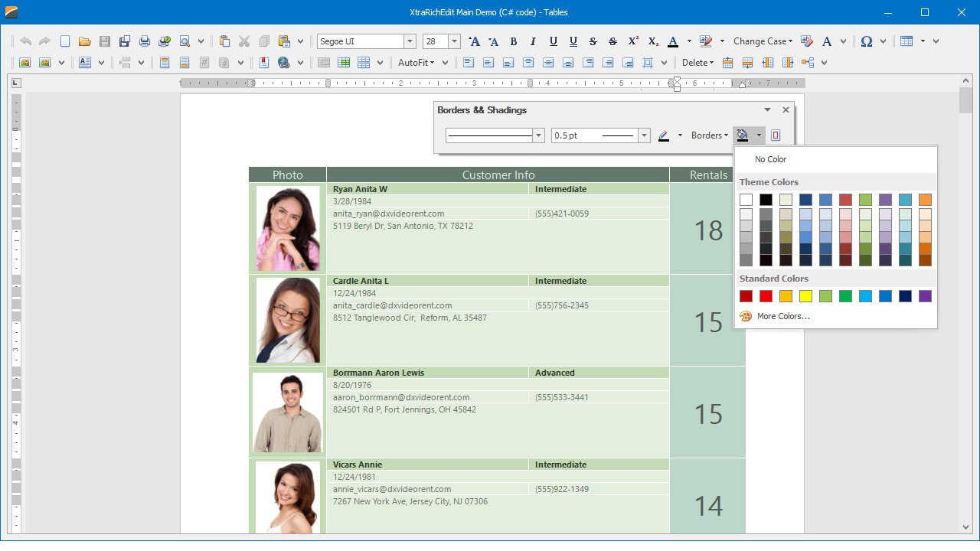
Task: Open the Insert Symbol tool
Action: pyautogui.click(x=866, y=41)
